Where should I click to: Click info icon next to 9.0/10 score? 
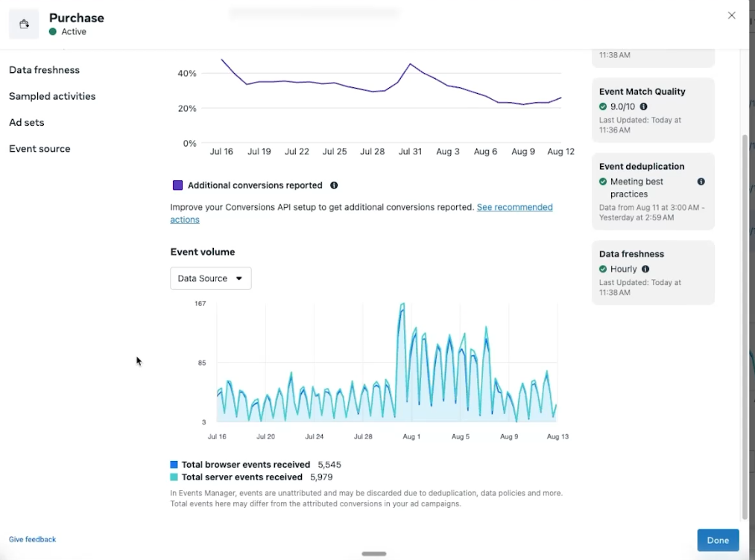(643, 106)
